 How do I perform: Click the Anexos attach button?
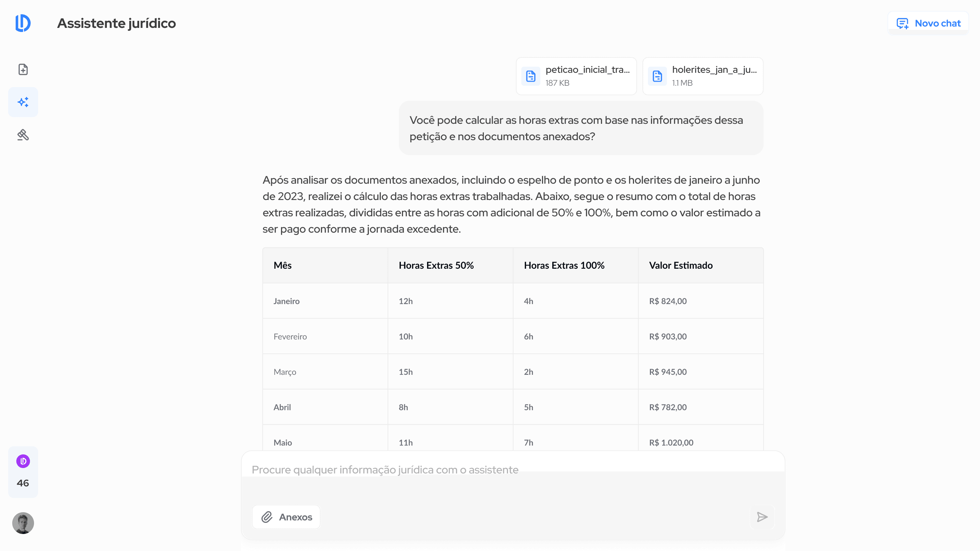pyautogui.click(x=286, y=517)
